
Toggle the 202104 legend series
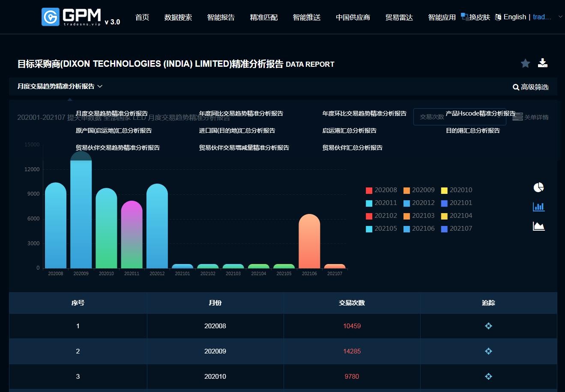(x=457, y=216)
